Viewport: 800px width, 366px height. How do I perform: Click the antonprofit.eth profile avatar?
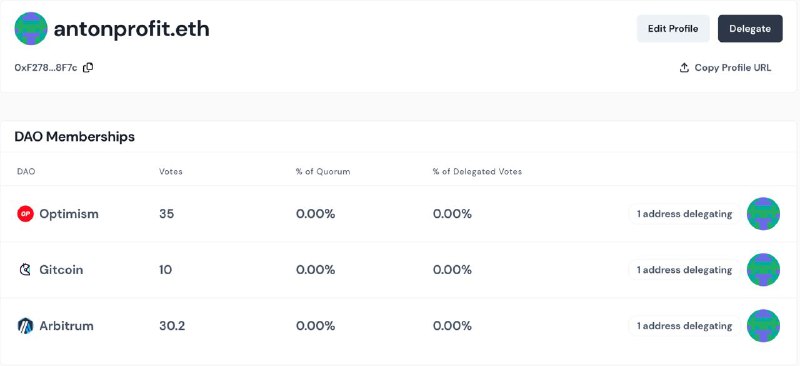[31, 29]
